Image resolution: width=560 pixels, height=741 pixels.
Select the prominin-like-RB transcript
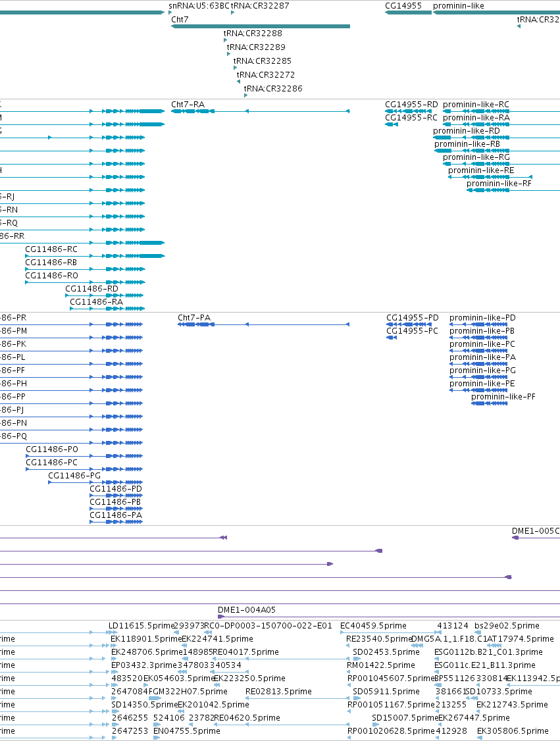[x=497, y=151]
